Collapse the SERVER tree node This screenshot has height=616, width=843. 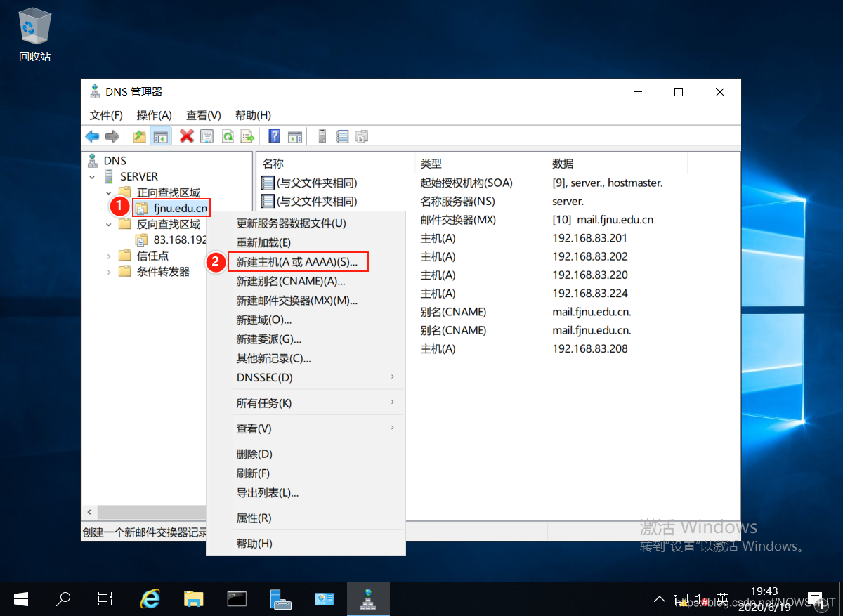[x=93, y=177]
